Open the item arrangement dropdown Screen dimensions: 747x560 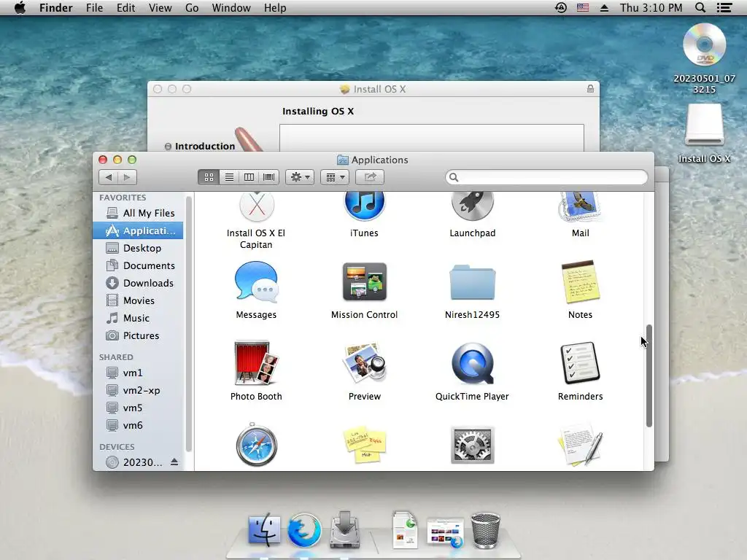pyautogui.click(x=335, y=177)
